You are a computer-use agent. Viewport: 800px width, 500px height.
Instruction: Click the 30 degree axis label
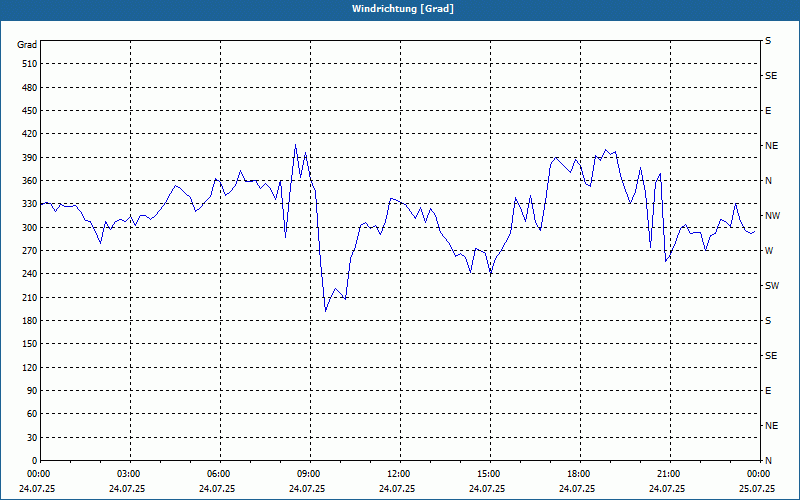[x=32, y=438]
